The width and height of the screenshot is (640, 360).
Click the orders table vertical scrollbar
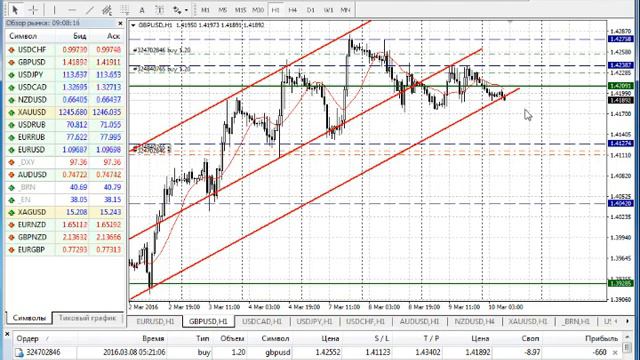(x=627, y=346)
